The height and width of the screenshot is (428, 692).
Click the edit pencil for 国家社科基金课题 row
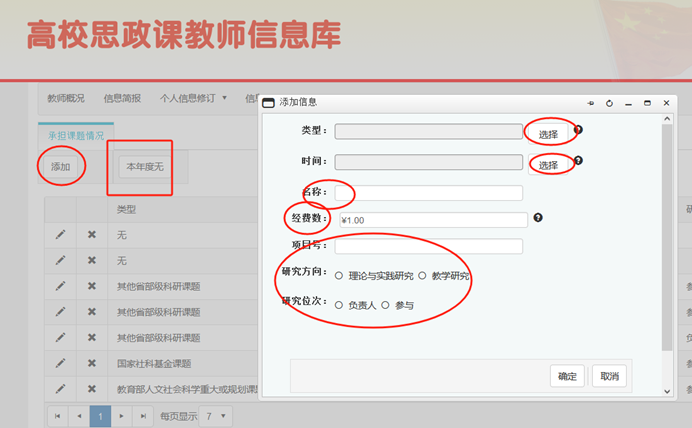click(60, 363)
